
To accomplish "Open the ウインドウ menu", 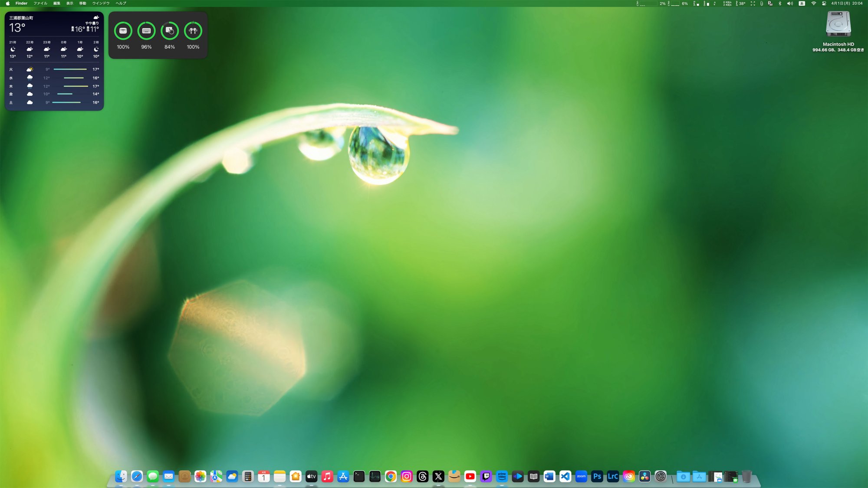I will (101, 3).
